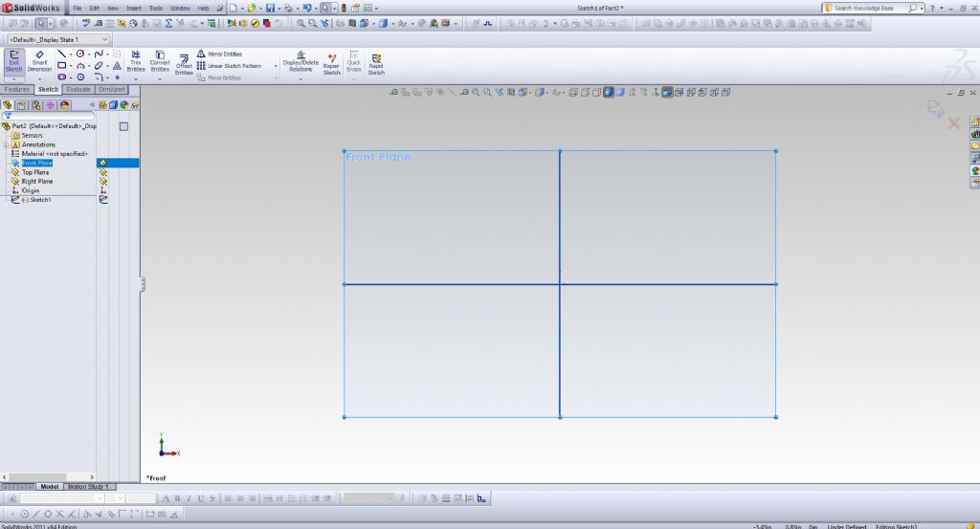The image size is (980, 529).
Task: Select the Point sketch tool
Action: click(x=117, y=77)
